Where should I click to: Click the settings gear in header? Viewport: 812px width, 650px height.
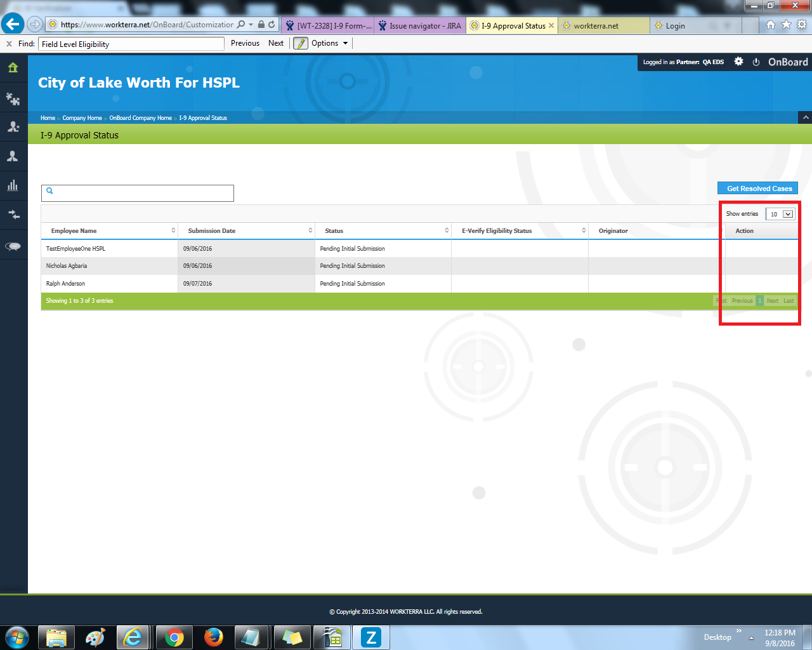click(x=738, y=62)
